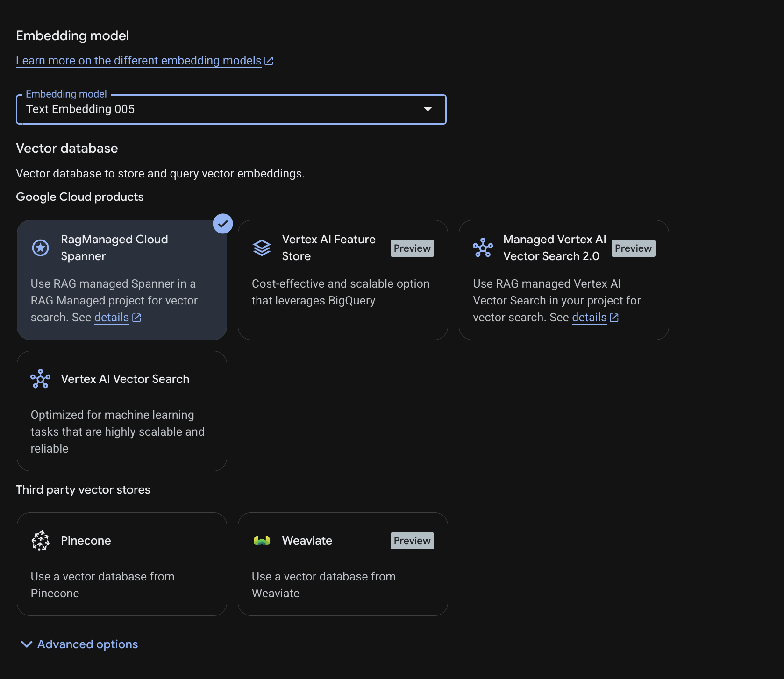Image resolution: width=784 pixels, height=679 pixels.
Task: Click the Preview badge on Weaviate
Action: coord(412,541)
